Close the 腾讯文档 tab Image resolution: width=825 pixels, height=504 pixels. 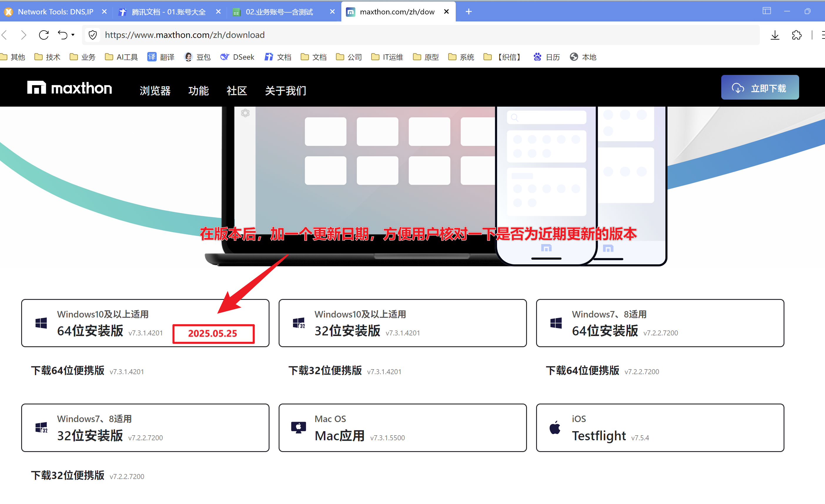click(x=218, y=12)
